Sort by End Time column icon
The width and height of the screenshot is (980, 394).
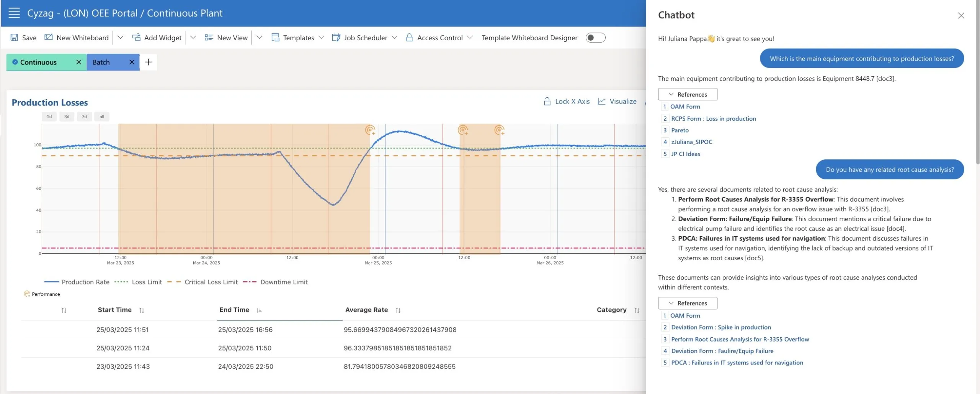[x=259, y=310]
